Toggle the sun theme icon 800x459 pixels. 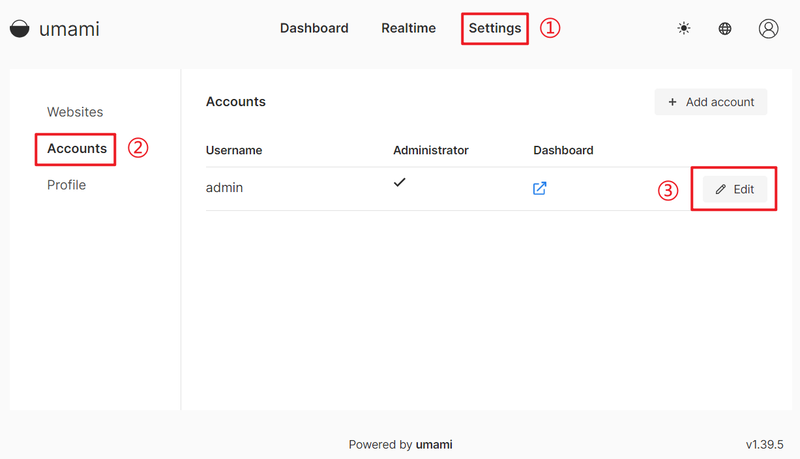tap(684, 28)
